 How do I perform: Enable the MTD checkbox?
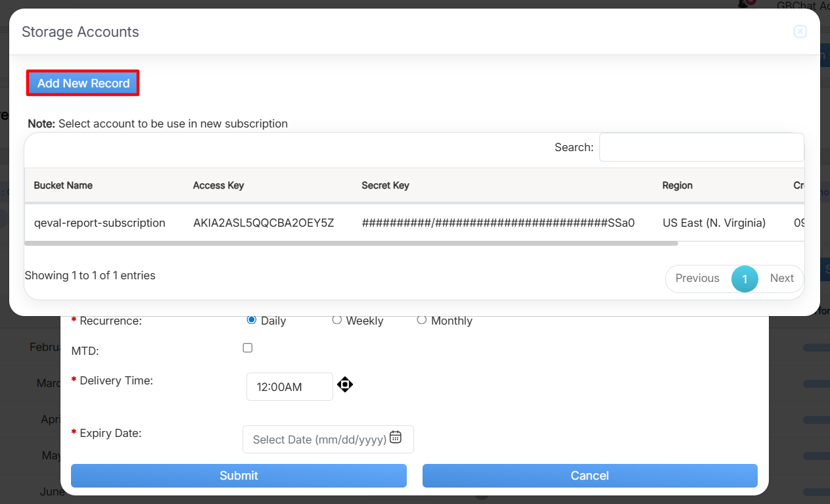[x=248, y=348]
